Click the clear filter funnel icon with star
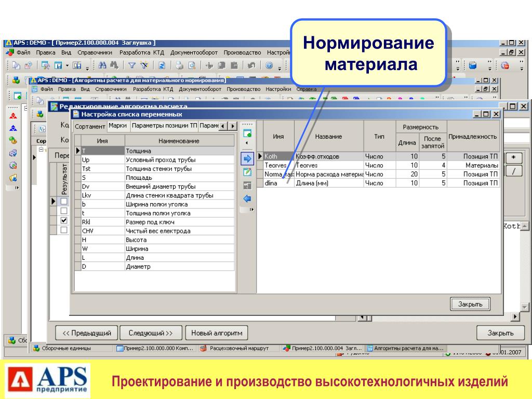 coord(144,65)
